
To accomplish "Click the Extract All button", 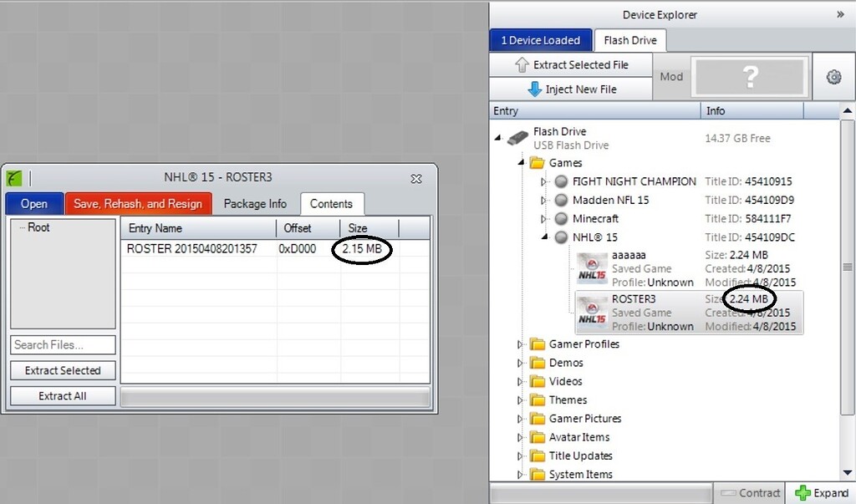I will click(x=63, y=396).
